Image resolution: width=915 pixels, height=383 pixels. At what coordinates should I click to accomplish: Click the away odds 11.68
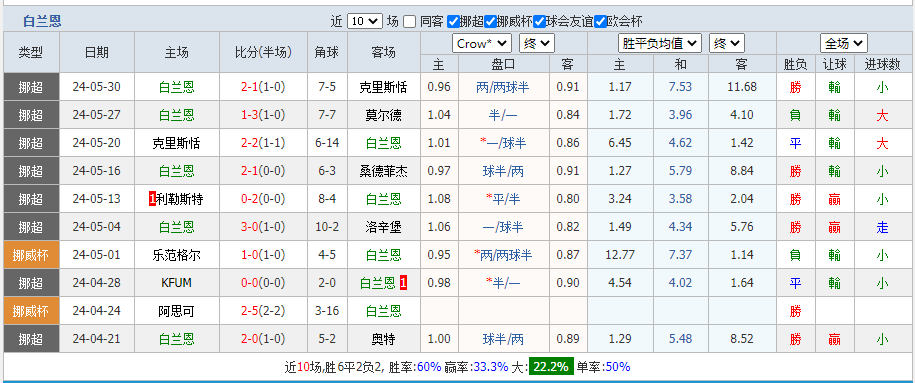click(x=742, y=87)
